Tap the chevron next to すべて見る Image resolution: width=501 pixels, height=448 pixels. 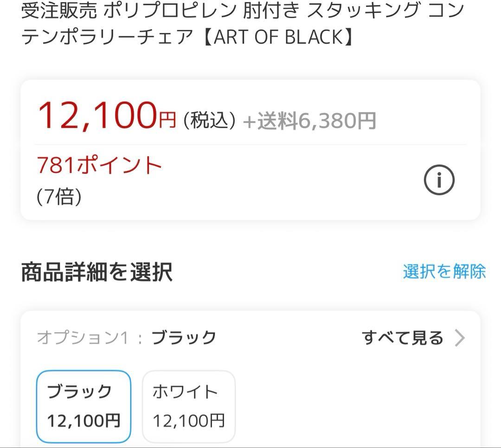[x=460, y=338]
